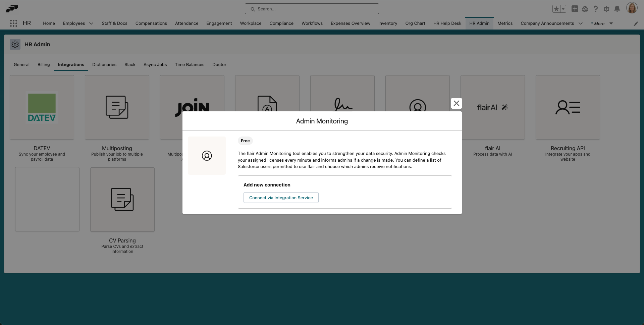This screenshot has width=644, height=325.
Task: Expand the Company Announcements chevron
Action: click(581, 23)
